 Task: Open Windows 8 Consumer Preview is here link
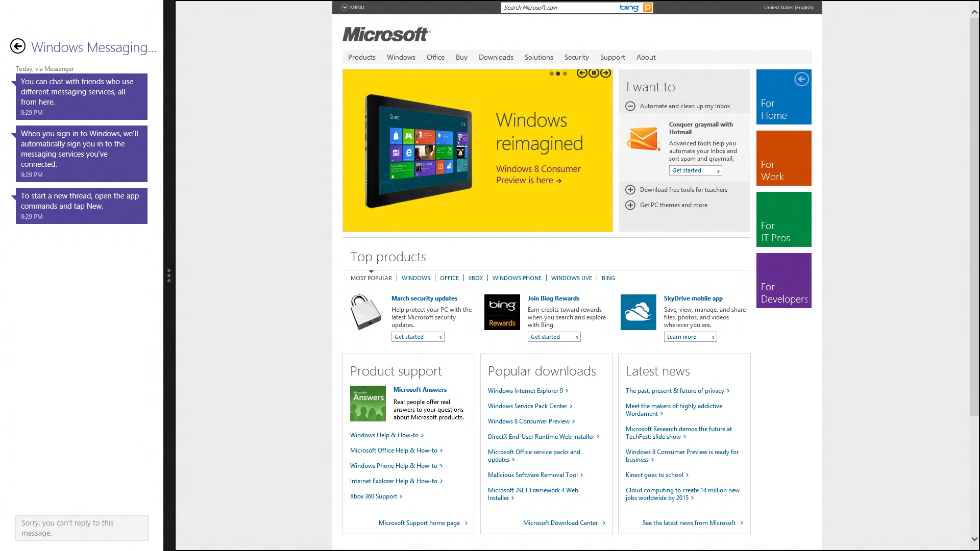(538, 174)
